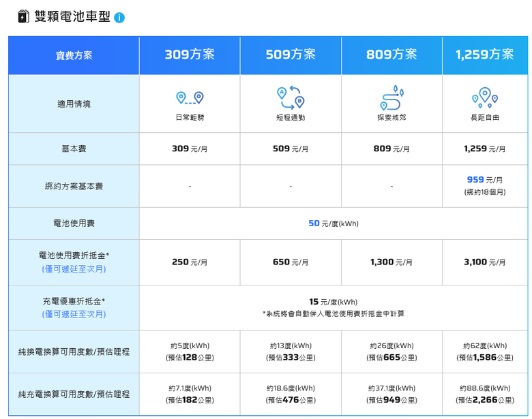The image size is (532, 419).
Task: Click the 50 元/度(kWh) battery fee value
Action: 333,223
